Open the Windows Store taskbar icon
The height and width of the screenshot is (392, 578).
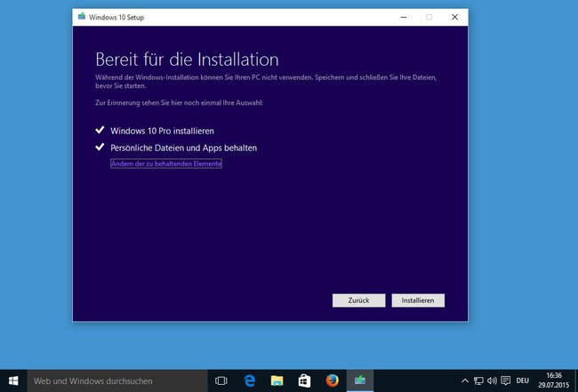[x=304, y=381]
